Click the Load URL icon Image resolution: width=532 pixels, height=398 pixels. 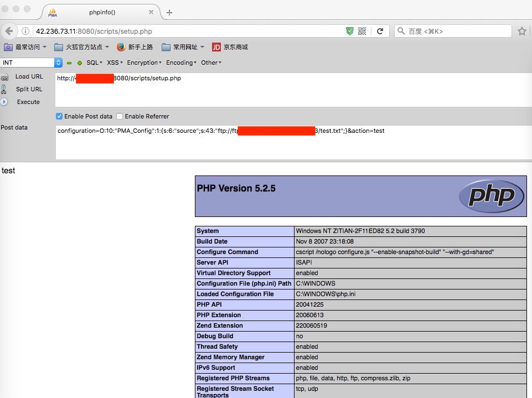(x=4, y=77)
